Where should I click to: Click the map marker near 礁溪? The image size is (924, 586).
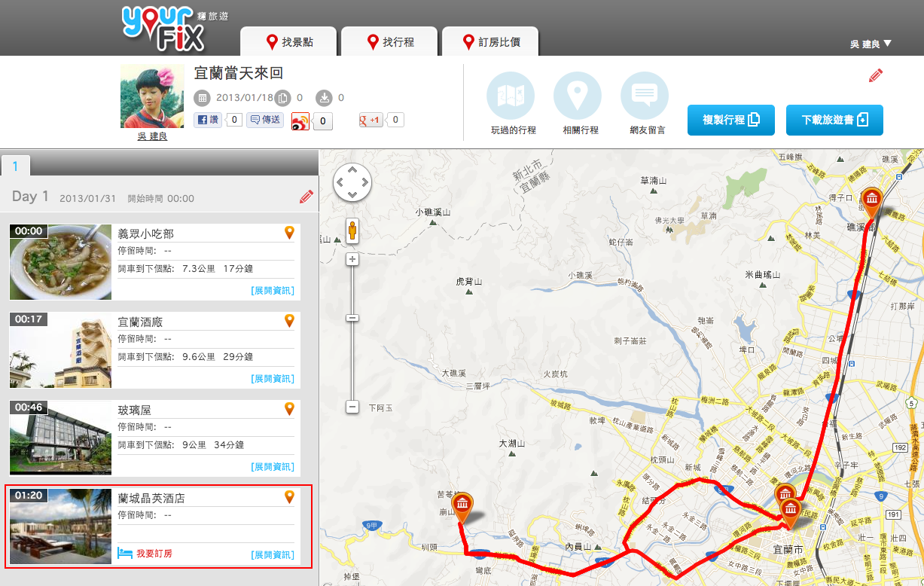pyautogui.click(x=871, y=201)
